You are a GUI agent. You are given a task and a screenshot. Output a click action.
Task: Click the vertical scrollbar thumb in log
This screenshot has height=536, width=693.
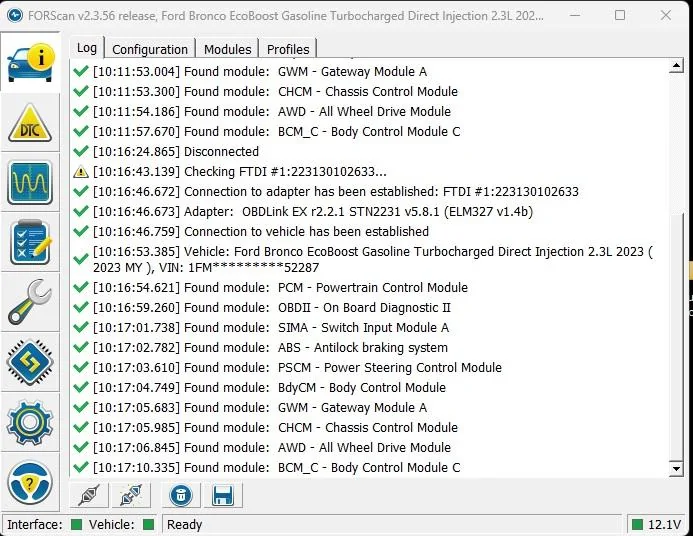[x=676, y=338]
